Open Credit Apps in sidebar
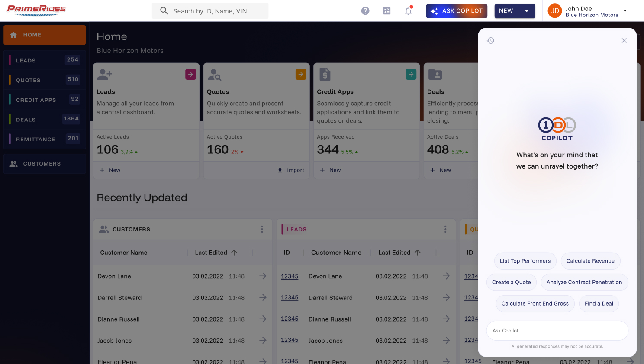This screenshot has width=644, height=364. 45,100
